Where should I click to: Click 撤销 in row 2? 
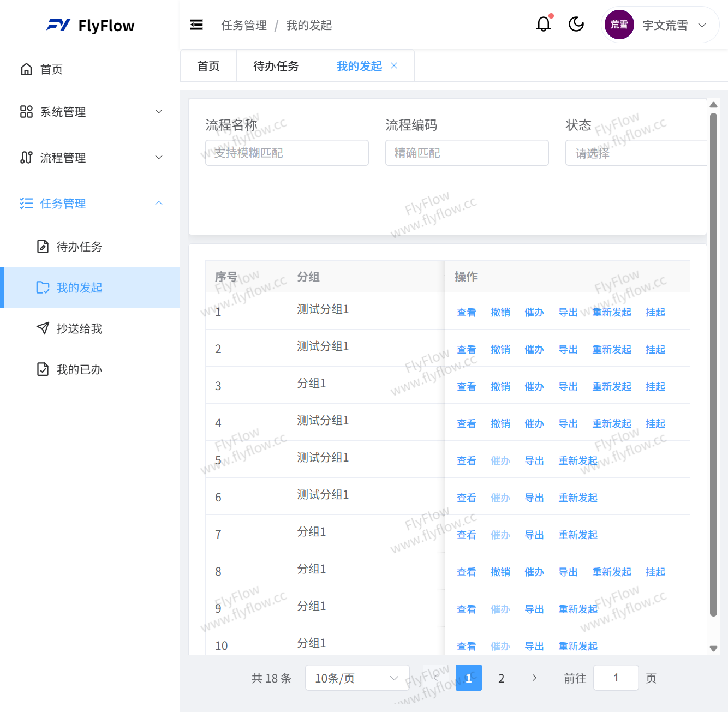point(500,349)
